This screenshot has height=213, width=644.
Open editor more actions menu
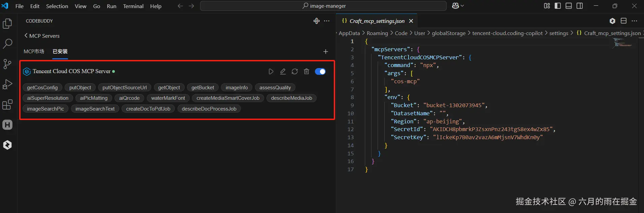point(635,21)
